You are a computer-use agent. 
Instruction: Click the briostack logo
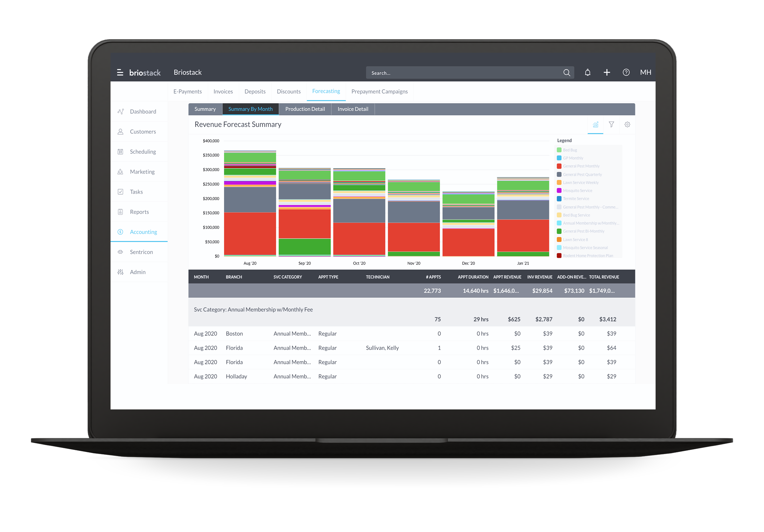pos(145,73)
